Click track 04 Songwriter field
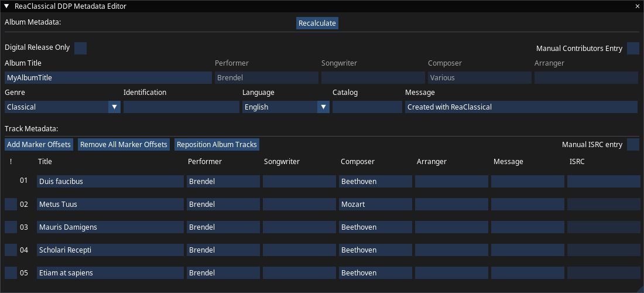 (299, 250)
